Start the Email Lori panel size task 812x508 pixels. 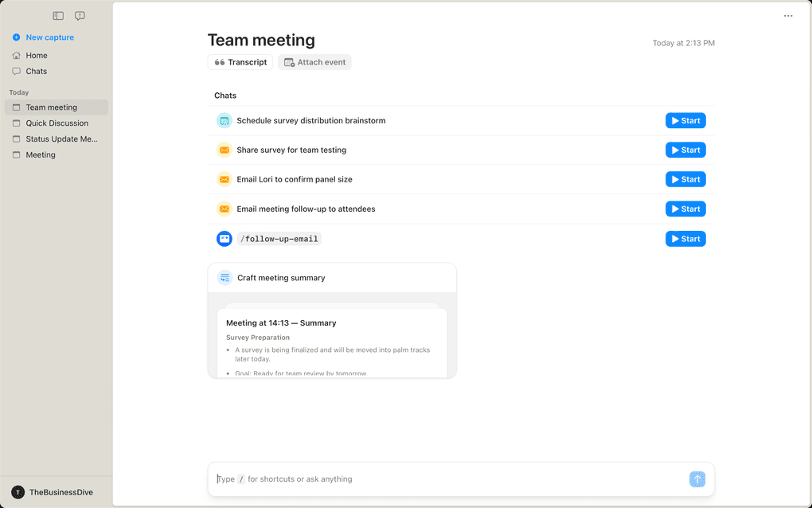685,180
